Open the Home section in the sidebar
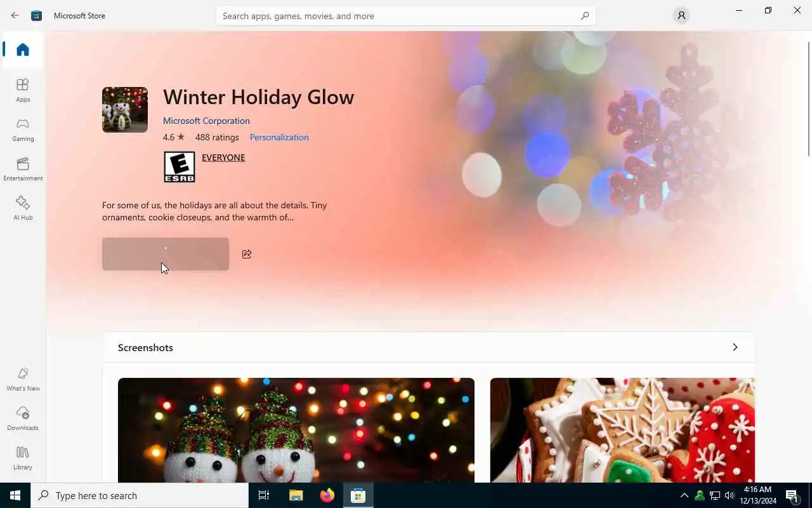Viewport: 812px width, 508px height. tap(23, 50)
